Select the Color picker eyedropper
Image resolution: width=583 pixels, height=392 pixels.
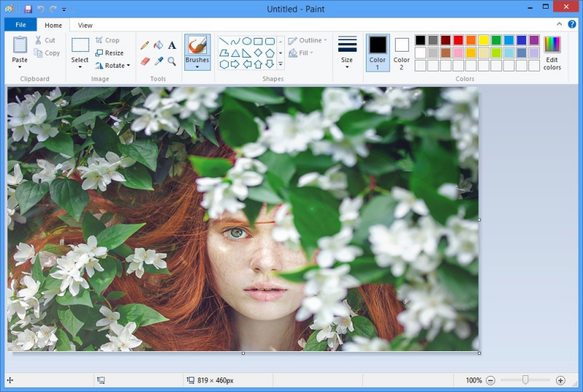pyautogui.click(x=158, y=61)
